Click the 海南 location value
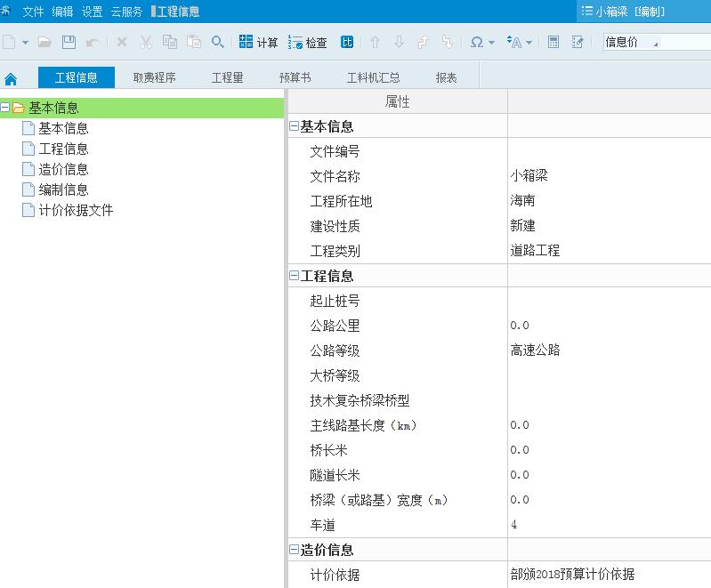The height and width of the screenshot is (588, 711). click(x=522, y=200)
